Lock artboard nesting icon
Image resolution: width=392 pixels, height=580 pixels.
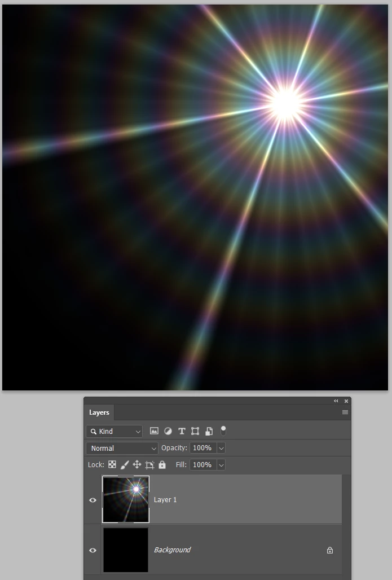[150, 465]
